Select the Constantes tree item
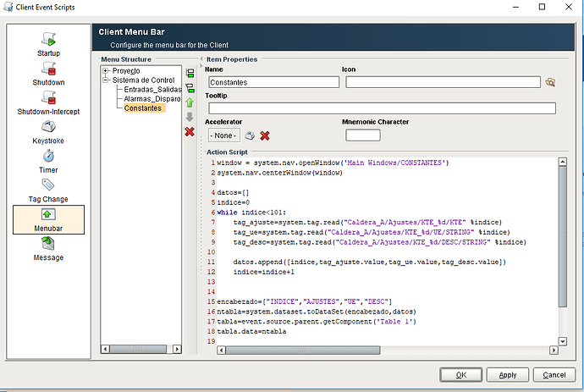Image resolution: width=584 pixels, height=392 pixels. [143, 108]
